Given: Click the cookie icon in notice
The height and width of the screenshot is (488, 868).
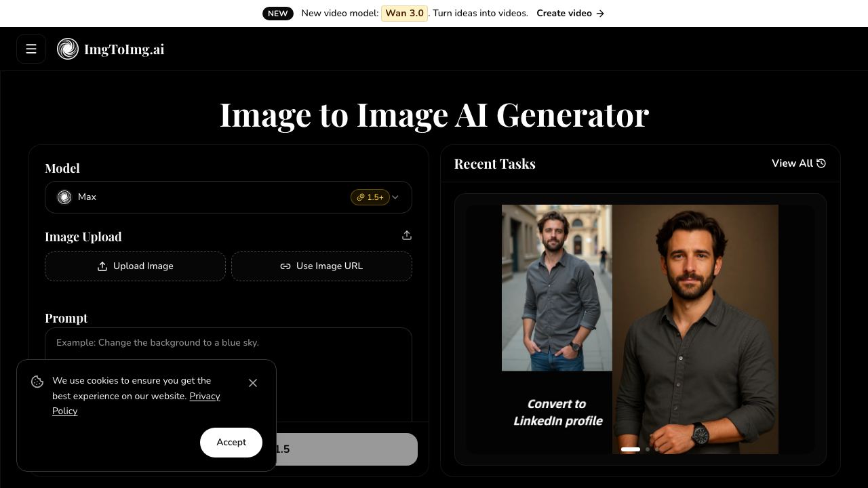Looking at the screenshot, I should pos(37,382).
